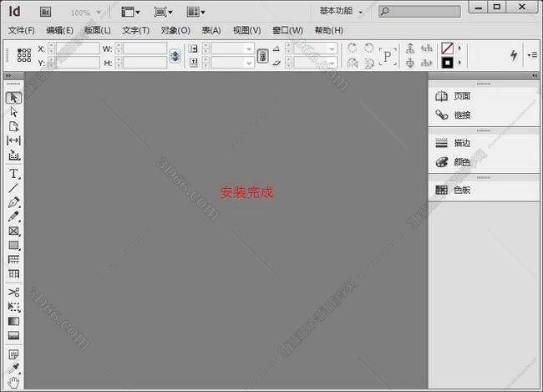The height and width of the screenshot is (392, 543).
Task: Click the black stroke color swatch
Action: tap(447, 63)
